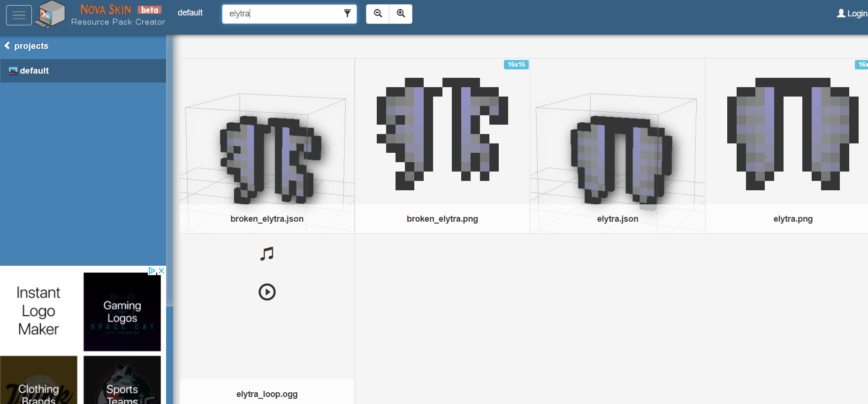Click the default breadcrumb in header
Viewport: 868px width, 404px height.
tap(190, 13)
